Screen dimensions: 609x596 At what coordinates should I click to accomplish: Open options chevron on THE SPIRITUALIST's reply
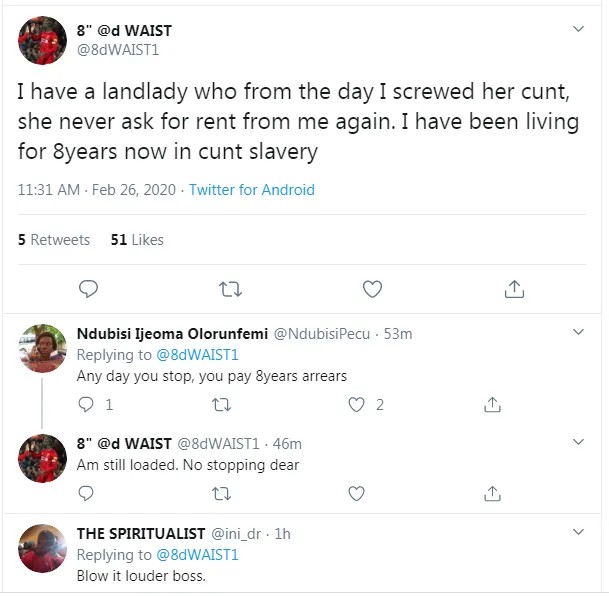pos(577,533)
